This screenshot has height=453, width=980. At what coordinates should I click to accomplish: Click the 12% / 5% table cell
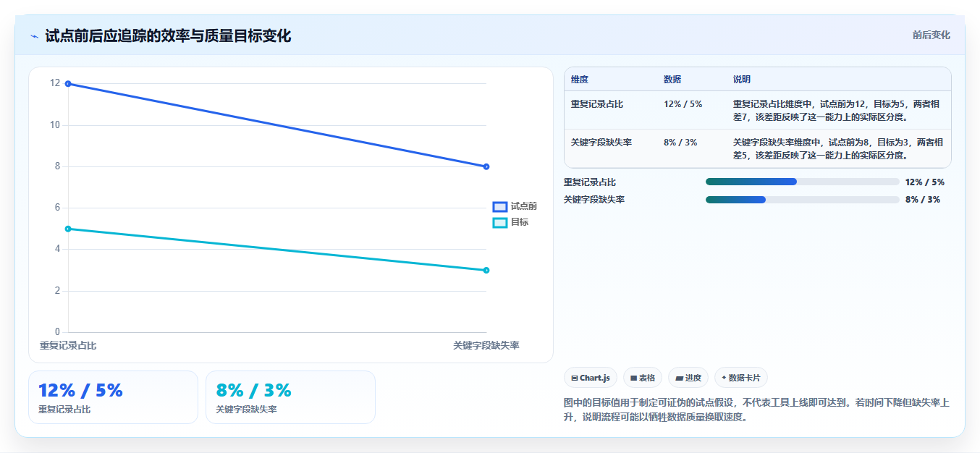coord(683,104)
